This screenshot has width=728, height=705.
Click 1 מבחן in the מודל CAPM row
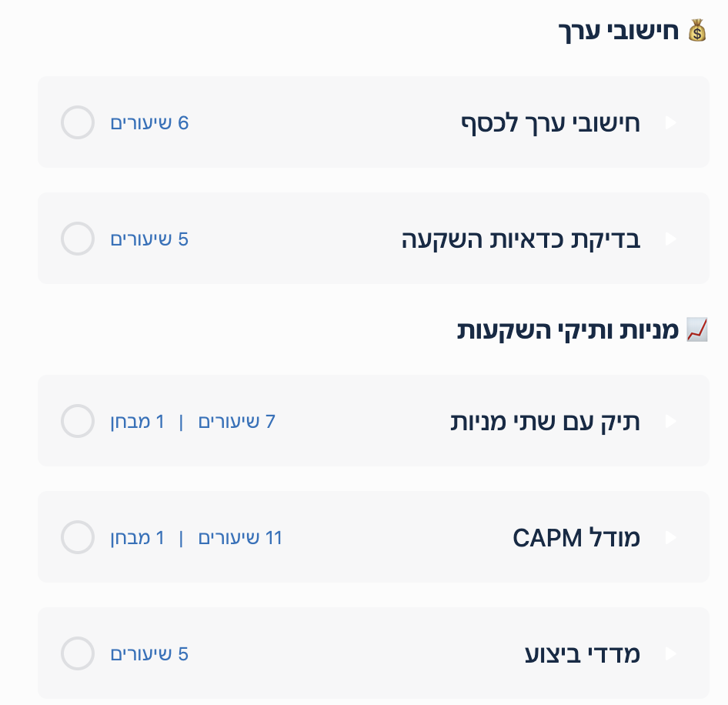pyautogui.click(x=137, y=538)
